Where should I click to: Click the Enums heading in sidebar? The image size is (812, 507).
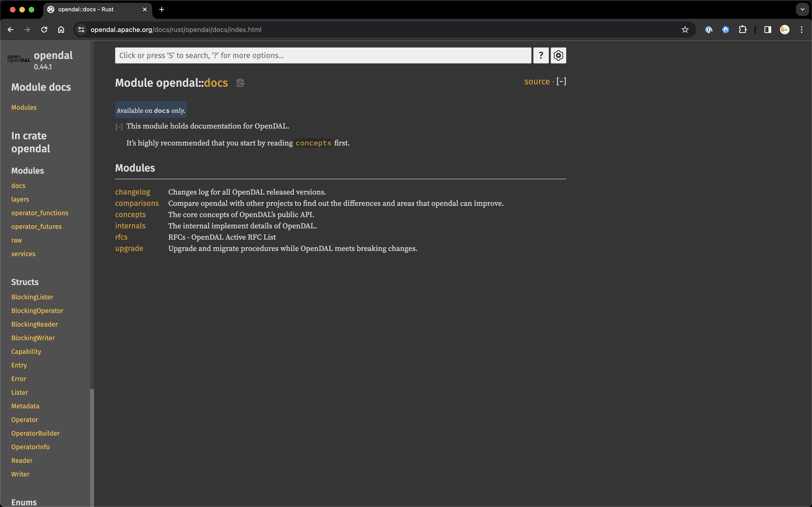pyautogui.click(x=24, y=502)
